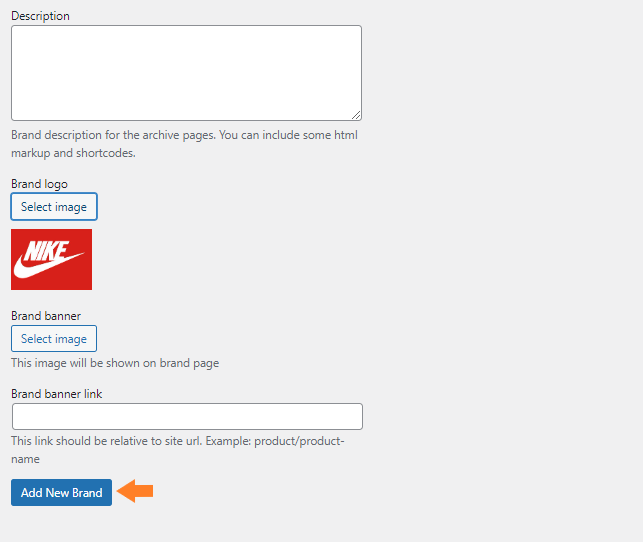
Task: Focus the Brand banner link input field
Action: [187, 417]
